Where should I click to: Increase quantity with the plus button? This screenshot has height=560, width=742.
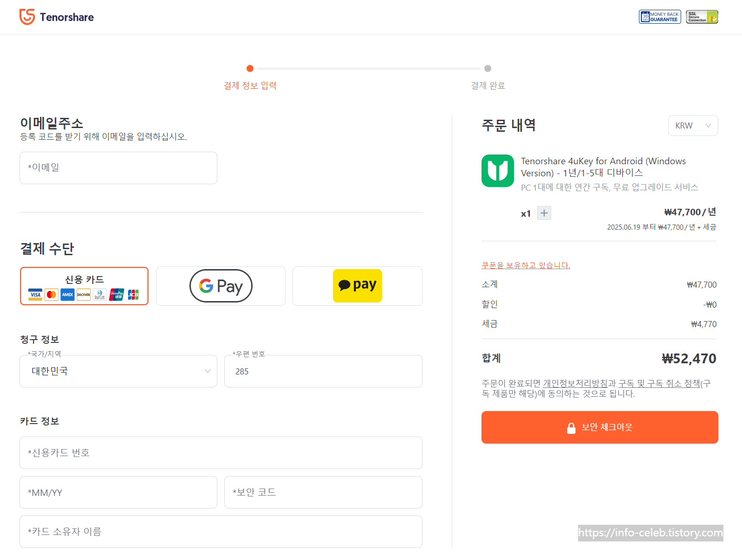coord(544,213)
